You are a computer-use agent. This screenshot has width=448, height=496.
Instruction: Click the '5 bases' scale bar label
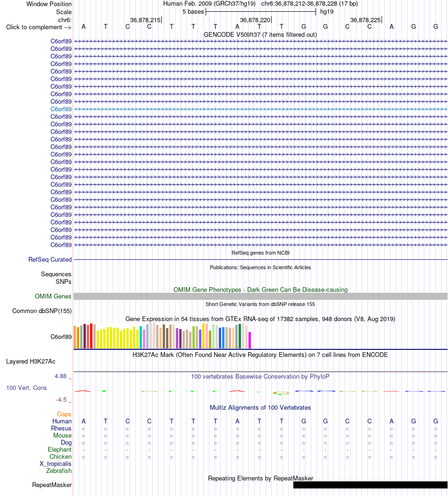[x=193, y=12]
